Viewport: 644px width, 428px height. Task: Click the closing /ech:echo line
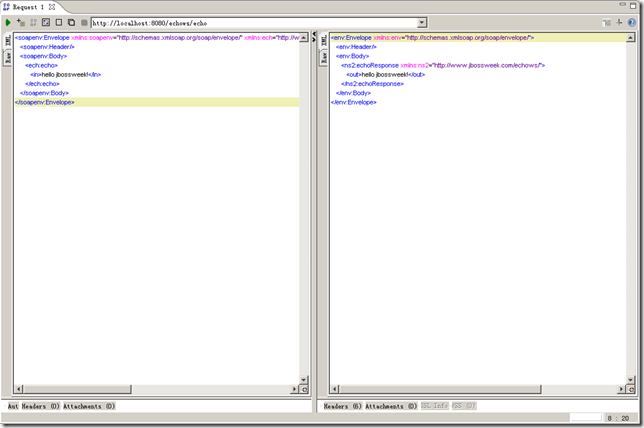[x=42, y=84]
